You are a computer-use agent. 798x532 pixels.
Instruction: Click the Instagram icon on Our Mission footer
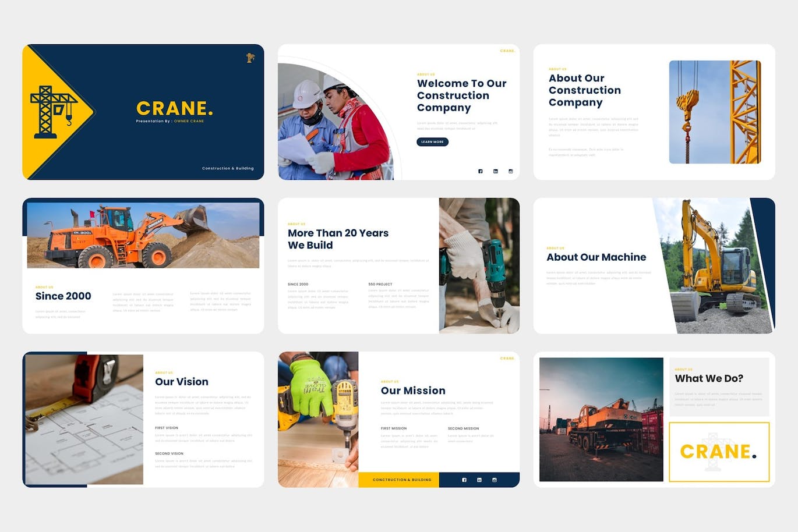(x=495, y=480)
